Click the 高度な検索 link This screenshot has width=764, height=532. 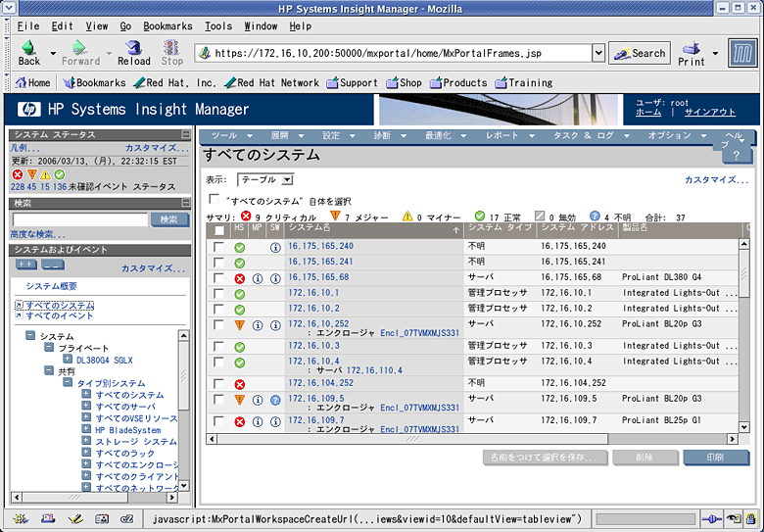(x=37, y=234)
